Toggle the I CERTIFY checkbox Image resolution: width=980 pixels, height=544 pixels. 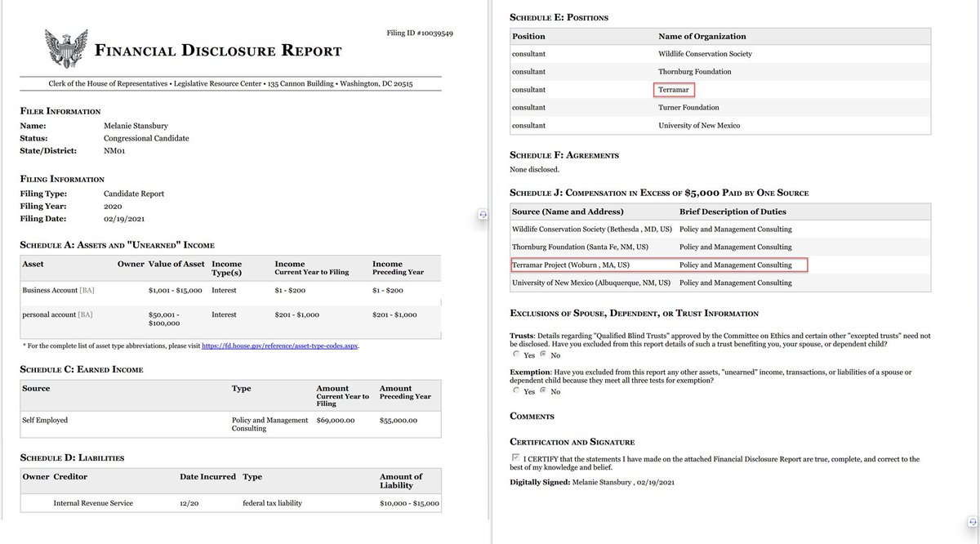click(x=515, y=457)
